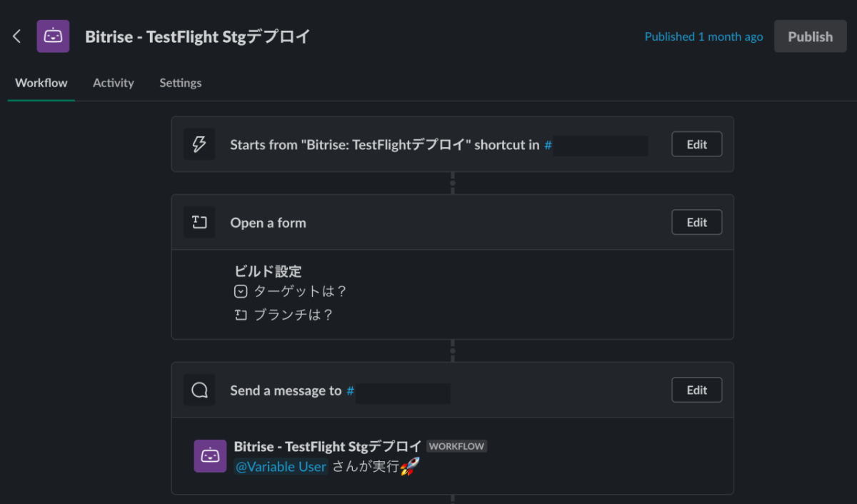
Task: Click the speech bubble Send a message icon
Action: (x=199, y=390)
